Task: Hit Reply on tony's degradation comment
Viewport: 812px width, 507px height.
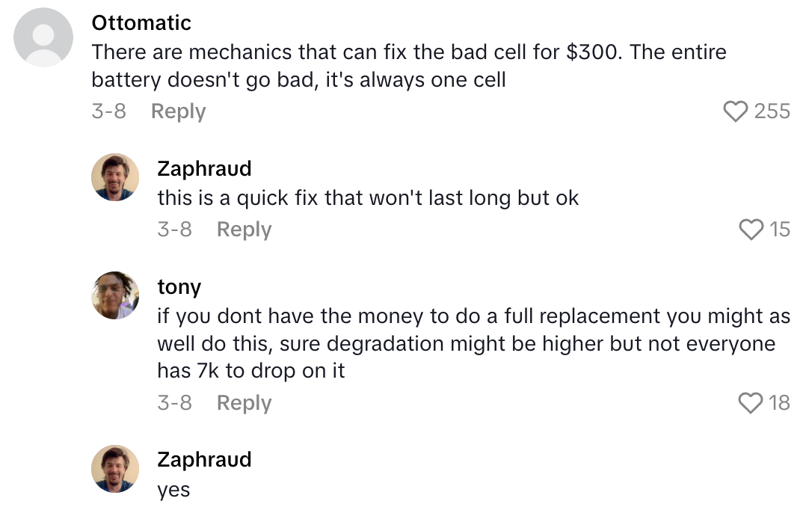Action: (243, 403)
